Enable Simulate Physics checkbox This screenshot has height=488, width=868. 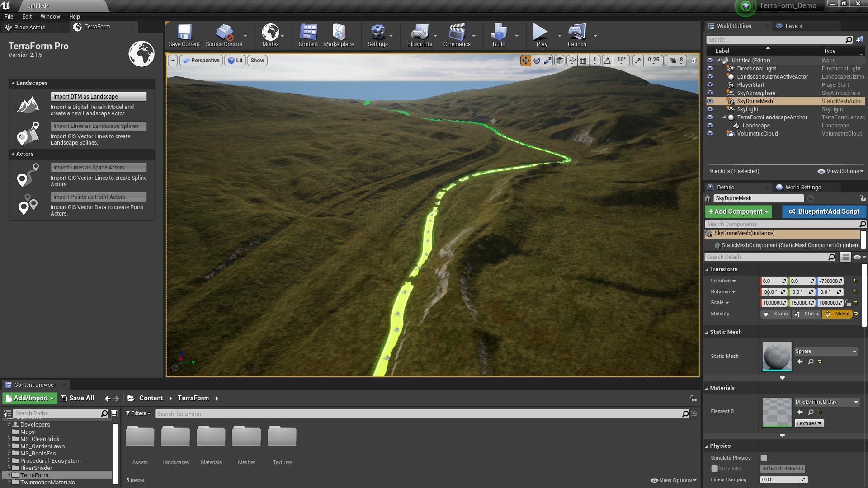point(764,458)
